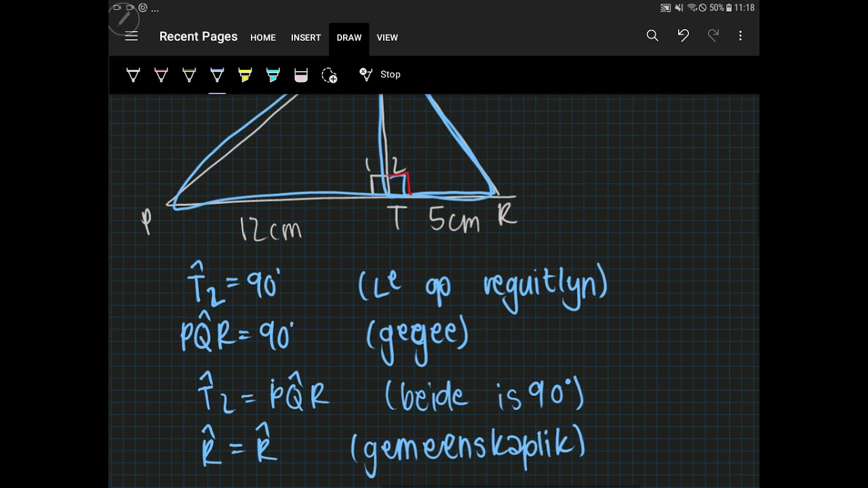Image resolution: width=868 pixels, height=488 pixels.
Task: Tap the 50% battery indicator
Action: point(720,8)
